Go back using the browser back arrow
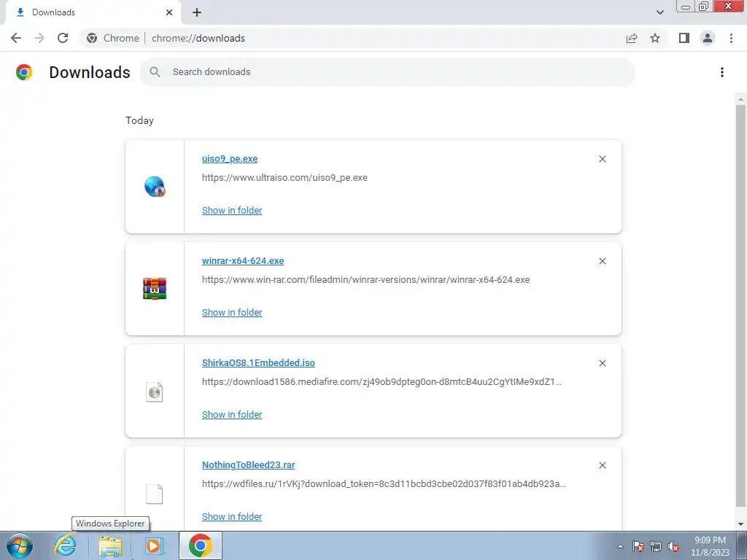The height and width of the screenshot is (560, 747). [16, 38]
